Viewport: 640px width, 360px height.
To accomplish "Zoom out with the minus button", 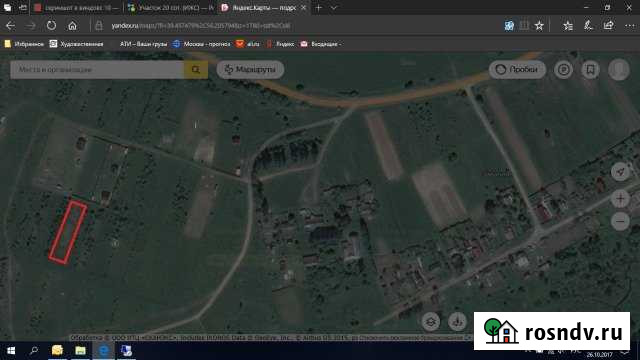I will (620, 222).
